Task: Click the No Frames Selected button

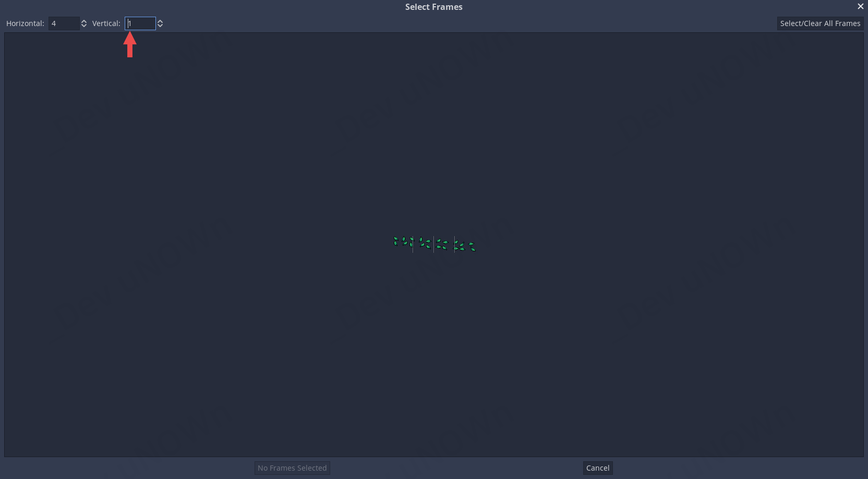Action: point(292,468)
